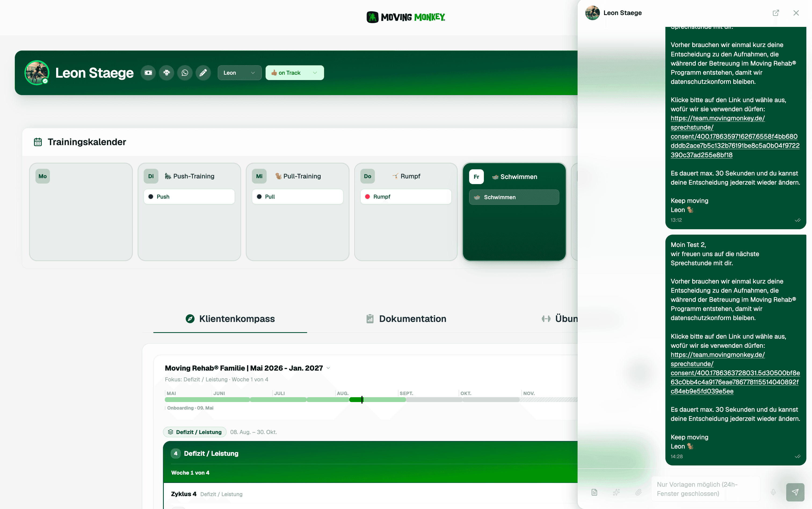Click the "Moin Test 2," greeting in chat
The width and height of the screenshot is (812, 509).
(688, 245)
